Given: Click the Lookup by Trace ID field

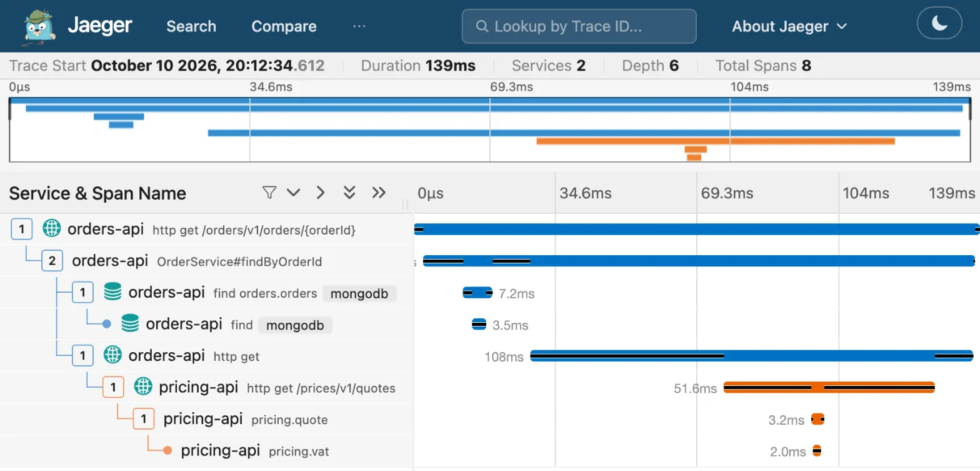Looking at the screenshot, I should (x=579, y=26).
